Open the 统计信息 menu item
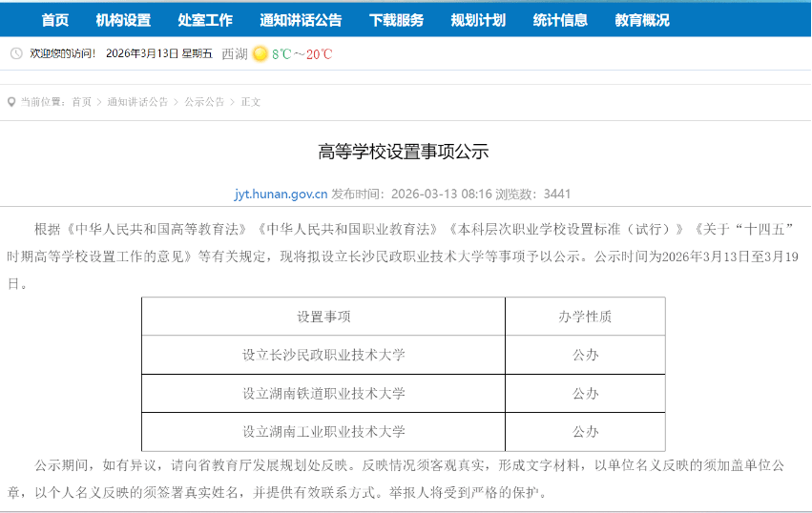Image resolution: width=812 pixels, height=513 pixels. tap(560, 20)
